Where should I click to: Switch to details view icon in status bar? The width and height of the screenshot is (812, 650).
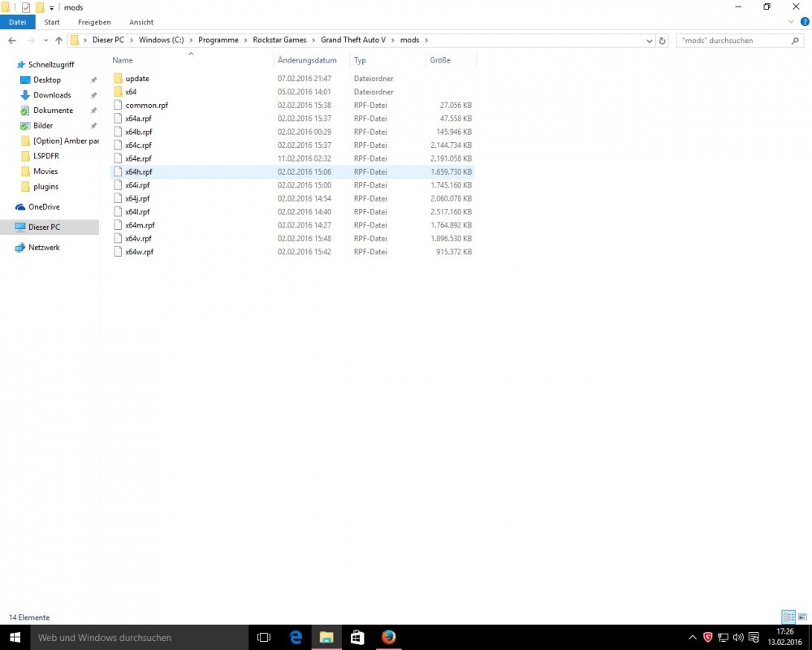(788, 617)
